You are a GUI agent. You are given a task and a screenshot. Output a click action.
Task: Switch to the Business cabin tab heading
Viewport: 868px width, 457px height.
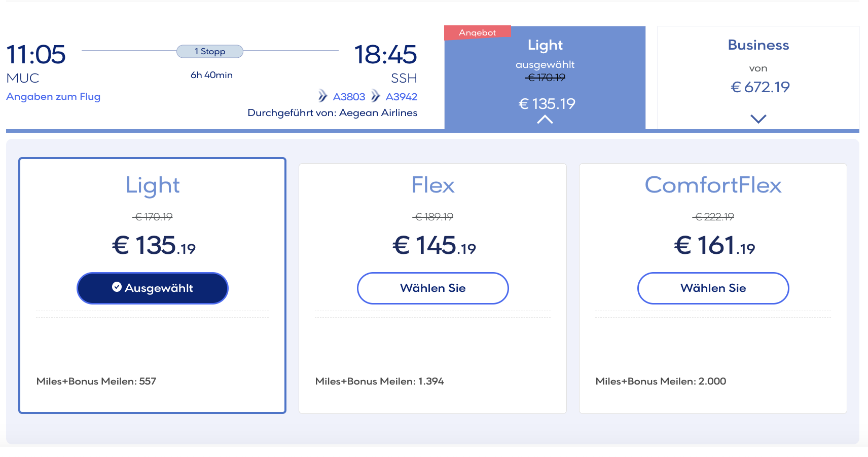pos(758,45)
